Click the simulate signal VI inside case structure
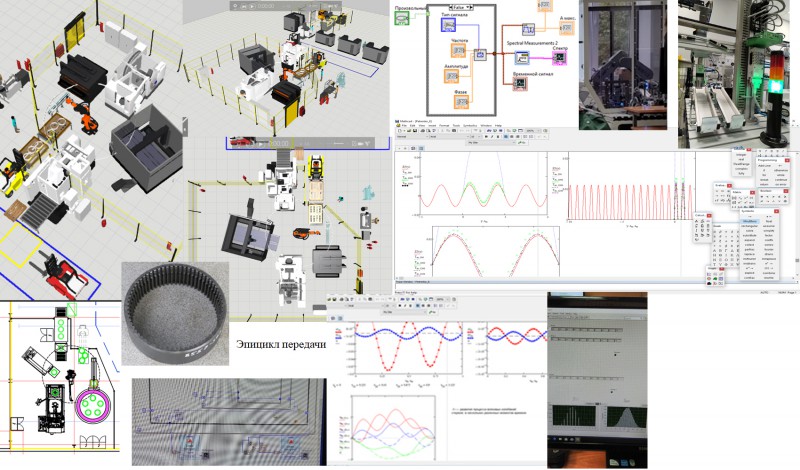The image size is (800, 470). tap(480, 55)
